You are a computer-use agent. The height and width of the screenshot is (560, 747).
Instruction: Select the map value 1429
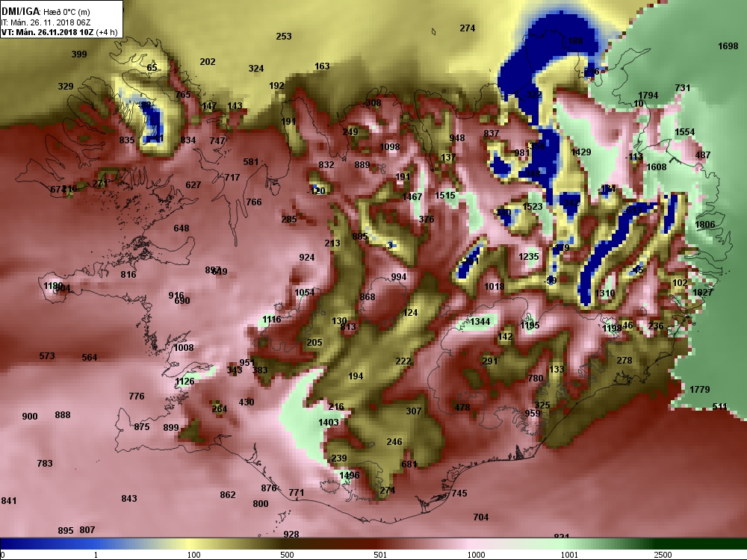[x=581, y=152]
